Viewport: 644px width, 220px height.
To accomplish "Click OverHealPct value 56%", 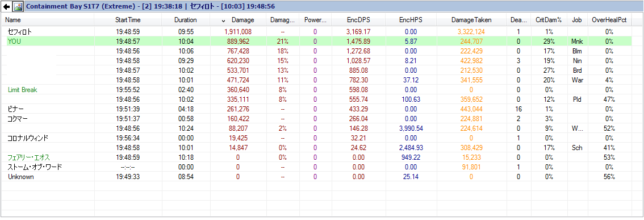I will [x=609, y=177].
